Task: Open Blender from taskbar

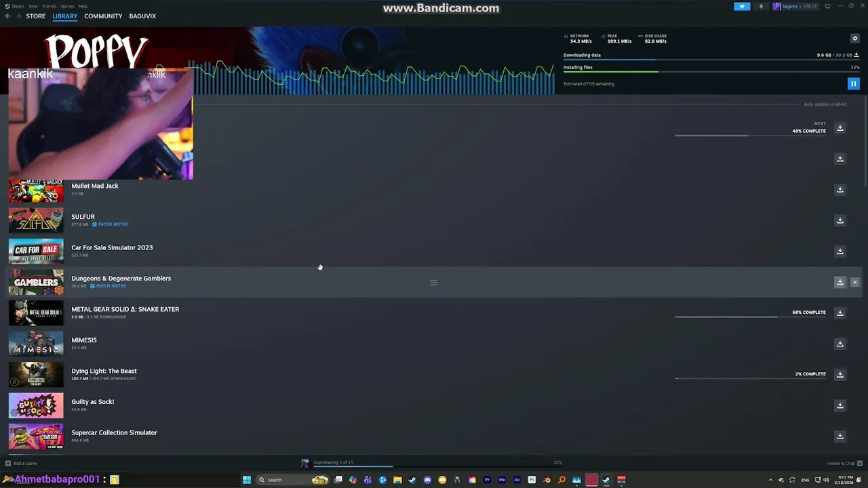Action: 547,480
